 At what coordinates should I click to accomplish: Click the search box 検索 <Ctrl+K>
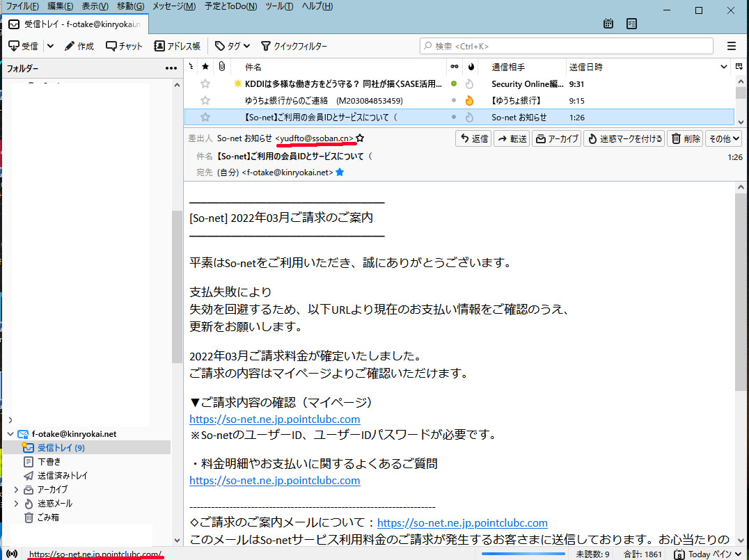pyautogui.click(x=567, y=46)
